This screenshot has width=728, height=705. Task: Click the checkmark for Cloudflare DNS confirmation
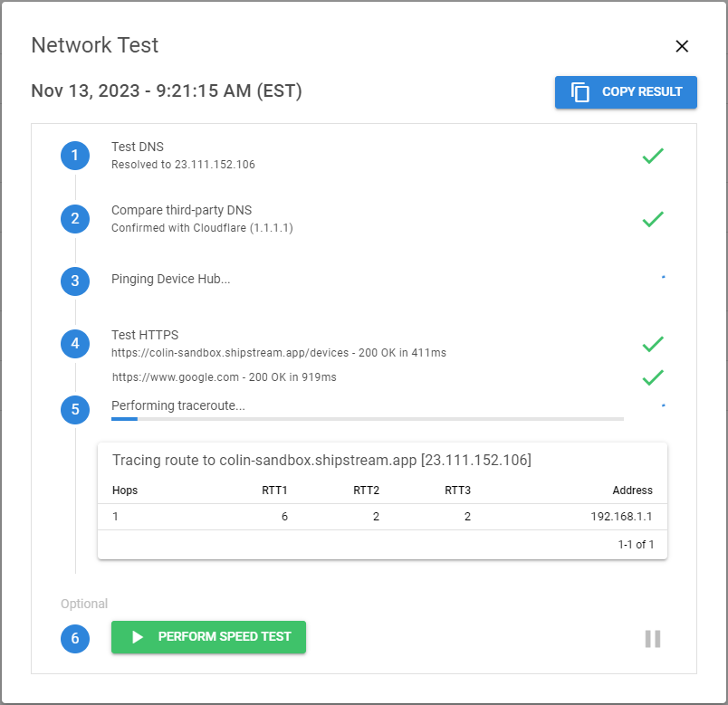[653, 219]
